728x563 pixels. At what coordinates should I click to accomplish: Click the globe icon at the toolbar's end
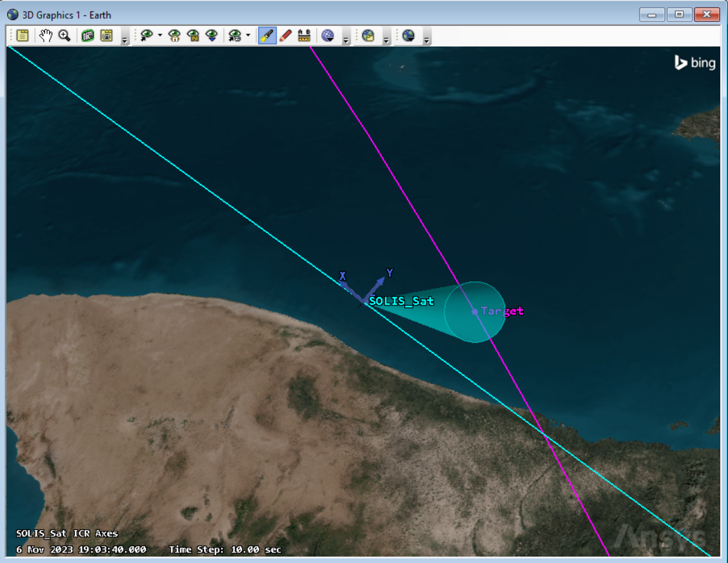(x=409, y=36)
